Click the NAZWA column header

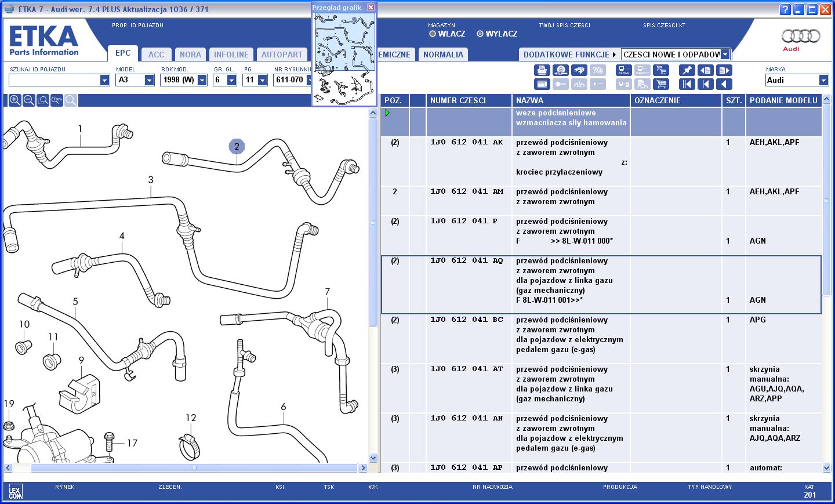tap(571, 100)
